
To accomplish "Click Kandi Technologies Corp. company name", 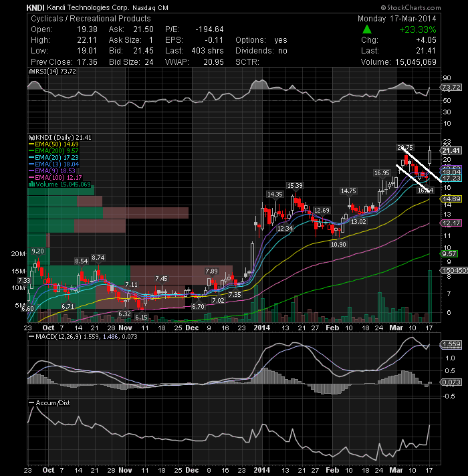I will pyautogui.click(x=88, y=7).
